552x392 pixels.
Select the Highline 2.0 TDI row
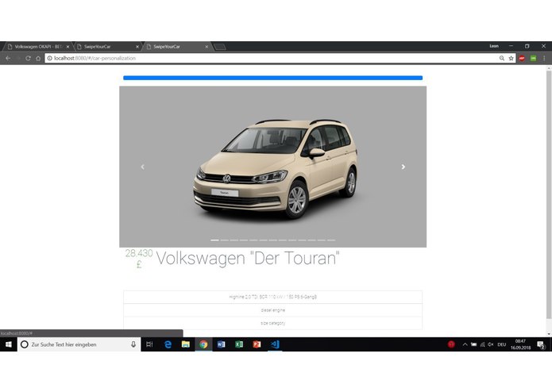[273, 297]
